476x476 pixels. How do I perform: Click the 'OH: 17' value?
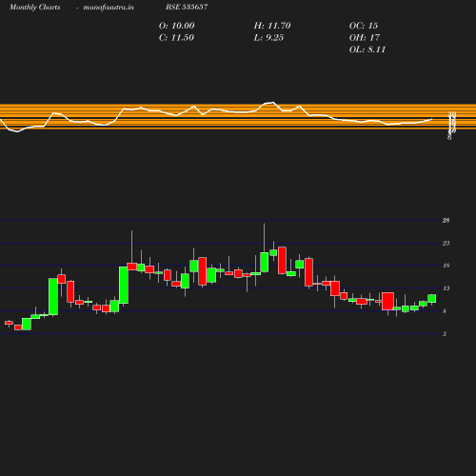pos(365,38)
